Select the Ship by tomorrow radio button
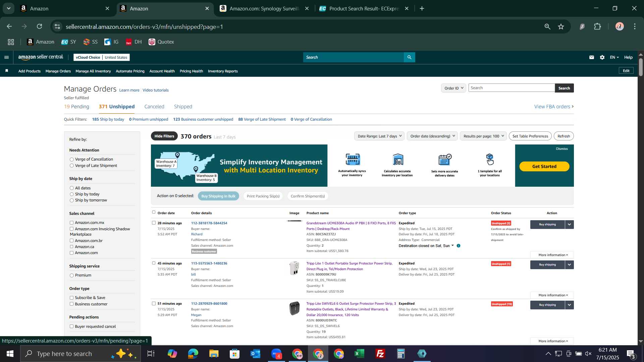The image size is (644, 362). (71, 200)
